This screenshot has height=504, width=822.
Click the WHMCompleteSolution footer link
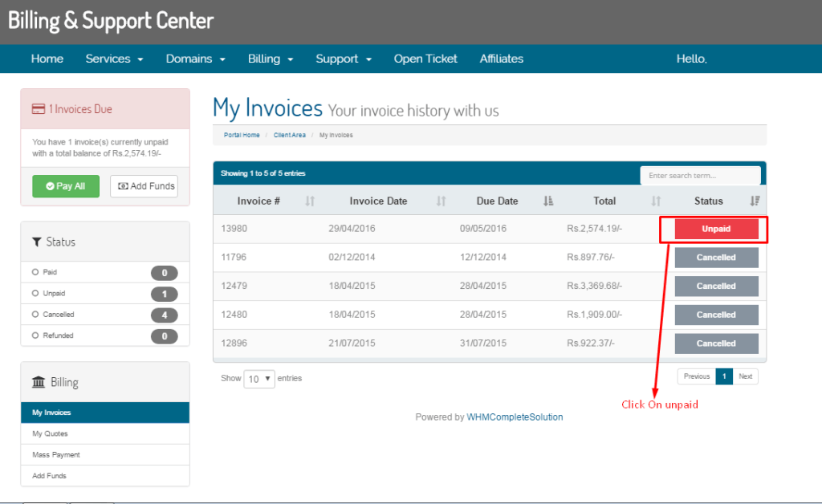pyautogui.click(x=515, y=417)
